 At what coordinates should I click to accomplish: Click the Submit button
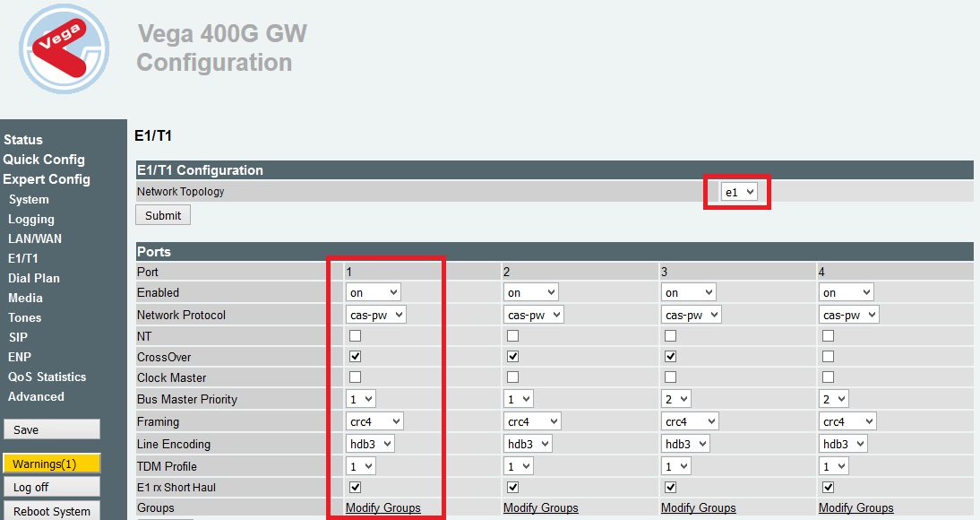coord(163,215)
